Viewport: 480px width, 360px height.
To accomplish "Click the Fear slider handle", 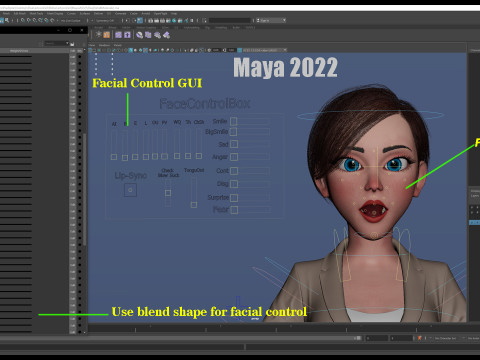I will pyautogui.click(x=234, y=210).
